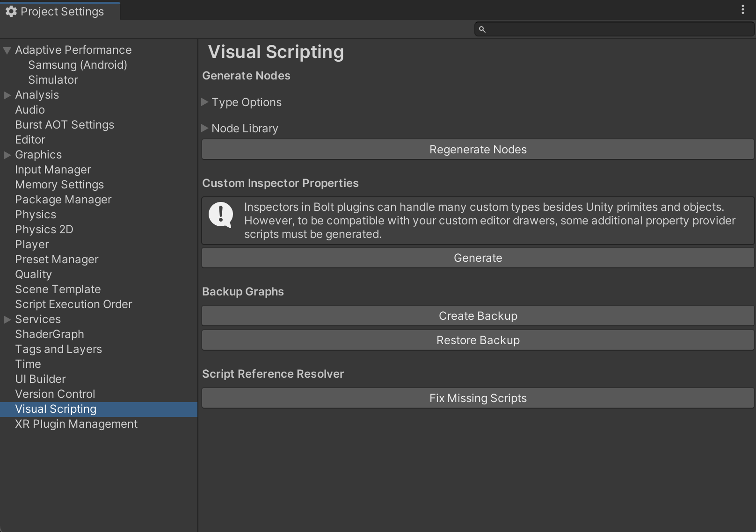Select XR Plugin Management in the sidebar
Screen dimensions: 756x532
coord(76,424)
